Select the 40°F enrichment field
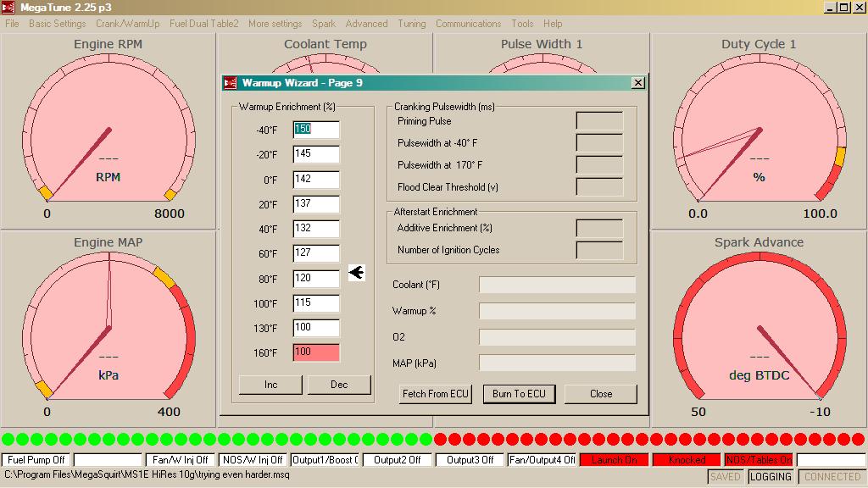The height and width of the screenshot is (488, 868). pos(316,229)
